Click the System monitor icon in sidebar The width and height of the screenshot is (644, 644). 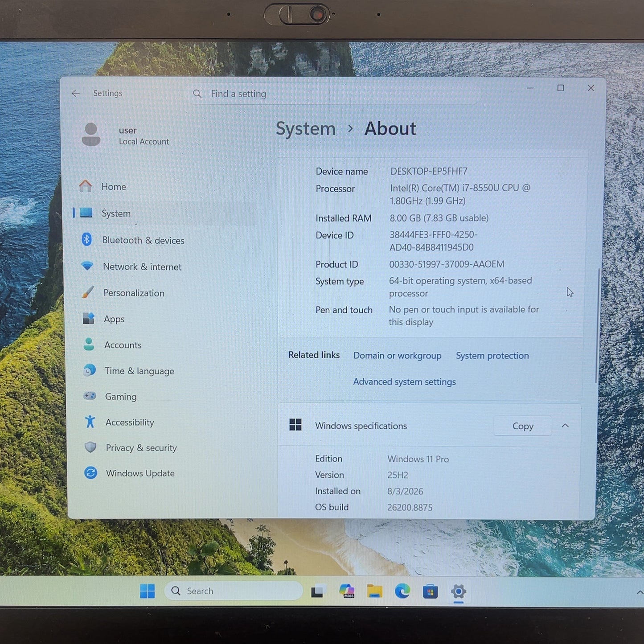(86, 213)
